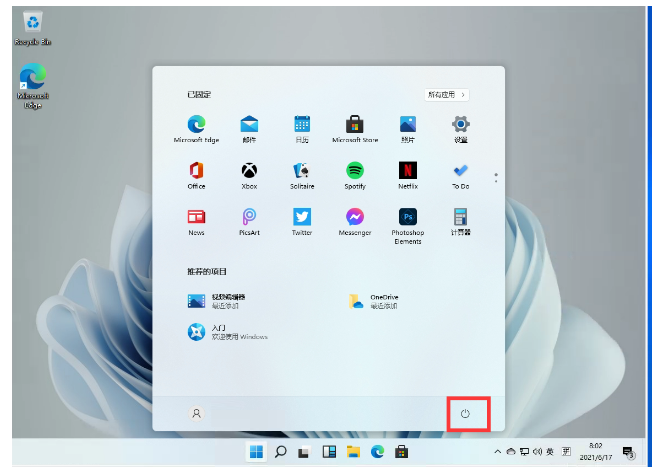Image resolution: width=661 pixels, height=476 pixels.
Task: Open Messenger
Action: coord(355,221)
